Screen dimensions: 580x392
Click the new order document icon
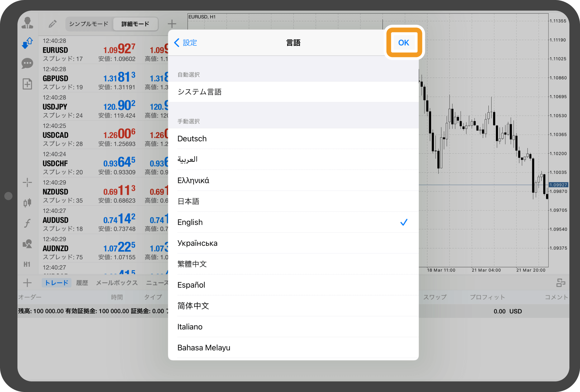point(27,84)
